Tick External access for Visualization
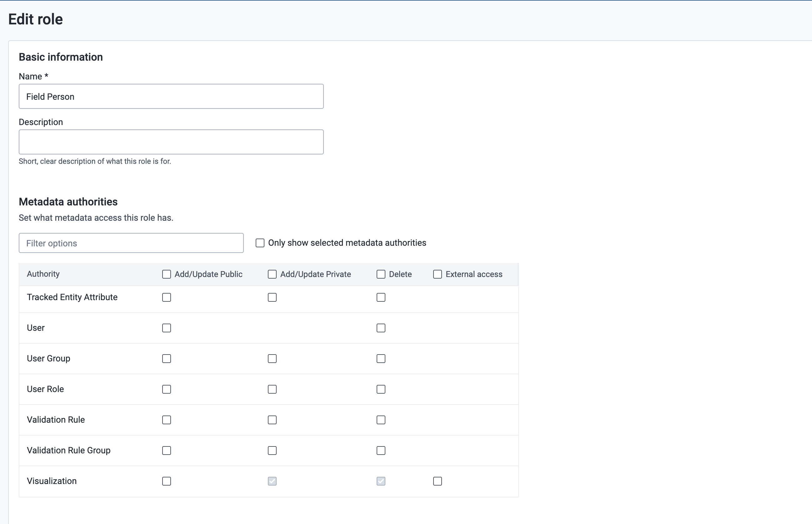Viewport: 812px width, 524px height. tap(438, 481)
